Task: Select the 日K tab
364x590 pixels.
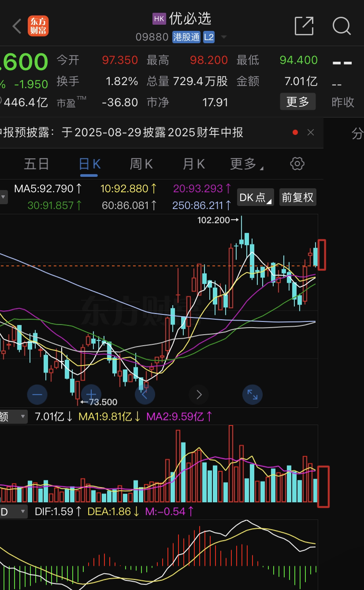Action: [x=89, y=164]
